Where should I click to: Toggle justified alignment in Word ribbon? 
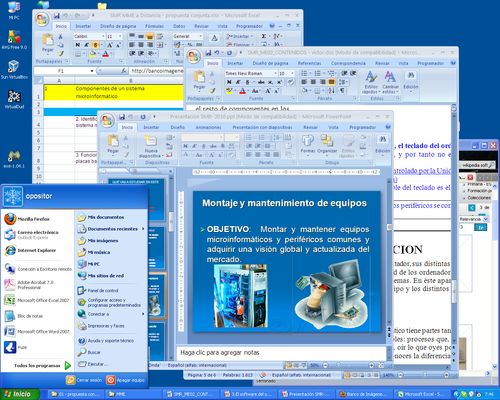[331, 82]
